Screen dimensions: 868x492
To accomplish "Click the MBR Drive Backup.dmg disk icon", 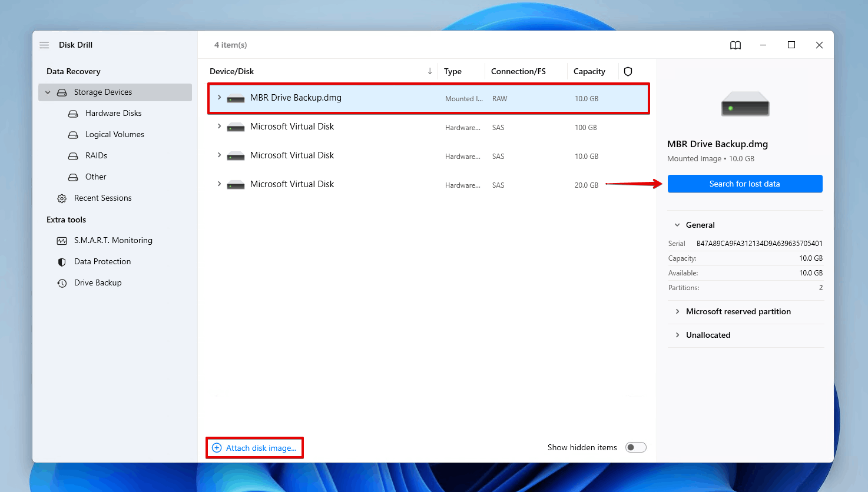I will click(x=236, y=98).
